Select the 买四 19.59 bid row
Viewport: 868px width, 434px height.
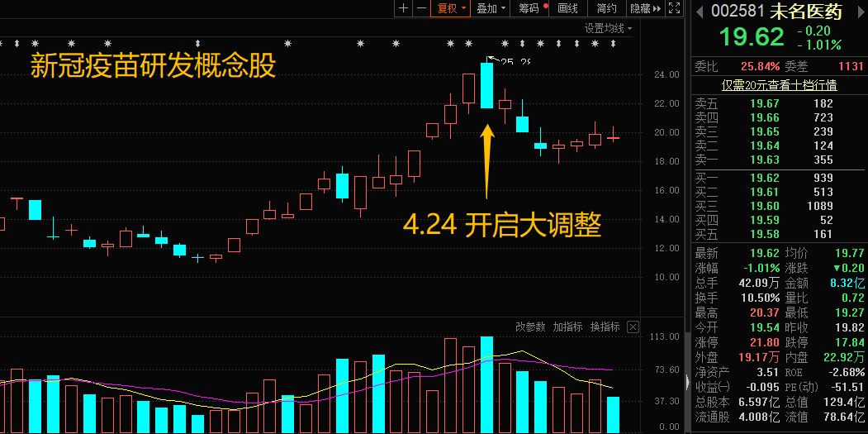coord(778,220)
